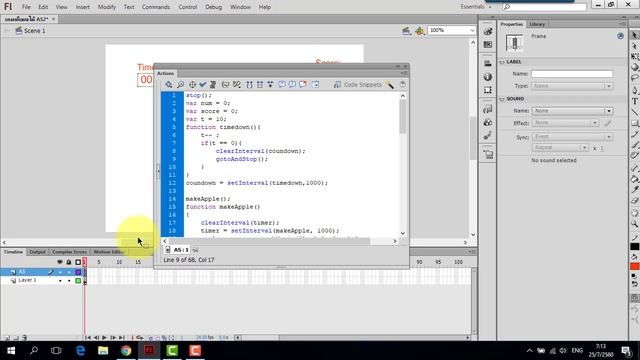Viewport: 640px width, 360px height.
Task: Open debug options in Actions toolbar
Action: 237,84
